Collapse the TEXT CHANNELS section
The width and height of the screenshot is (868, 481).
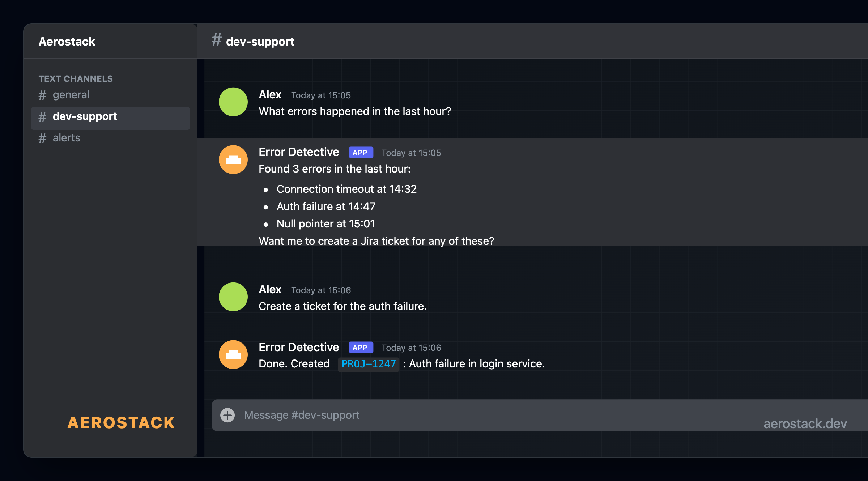[76, 78]
